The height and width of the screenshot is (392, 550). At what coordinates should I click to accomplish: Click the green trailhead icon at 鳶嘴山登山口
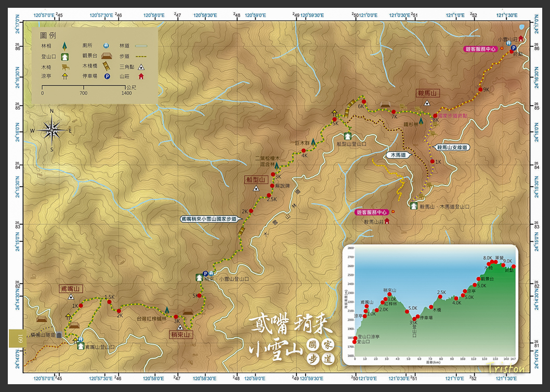[x=81, y=346]
